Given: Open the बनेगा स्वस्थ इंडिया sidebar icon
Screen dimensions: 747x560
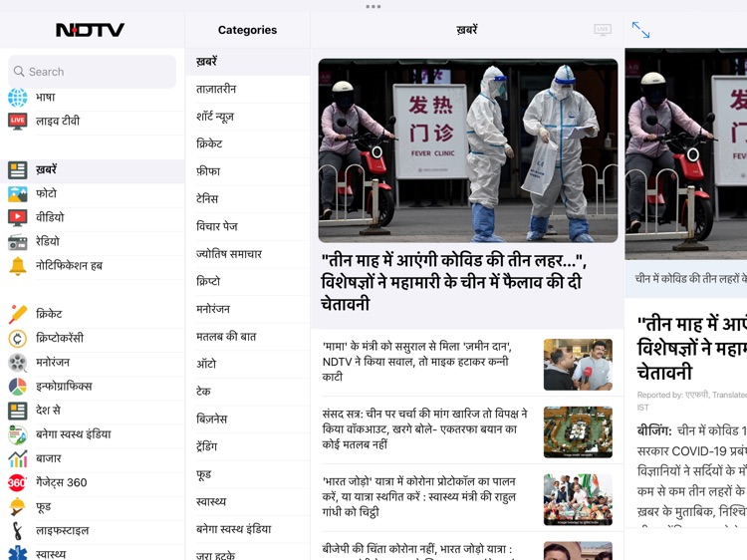Looking at the screenshot, I should point(18,434).
